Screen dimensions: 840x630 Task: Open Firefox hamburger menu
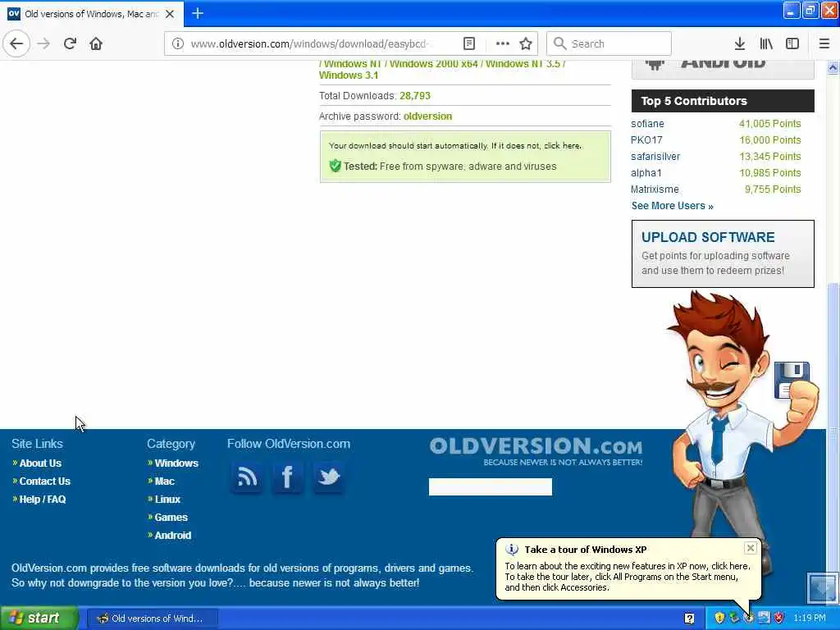(x=824, y=43)
